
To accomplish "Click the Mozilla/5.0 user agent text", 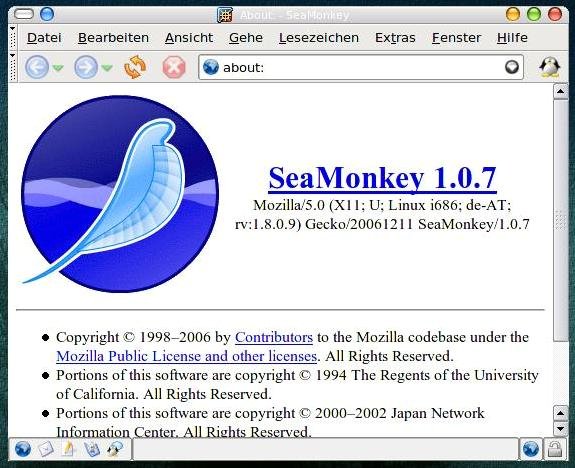I will click(382, 205).
